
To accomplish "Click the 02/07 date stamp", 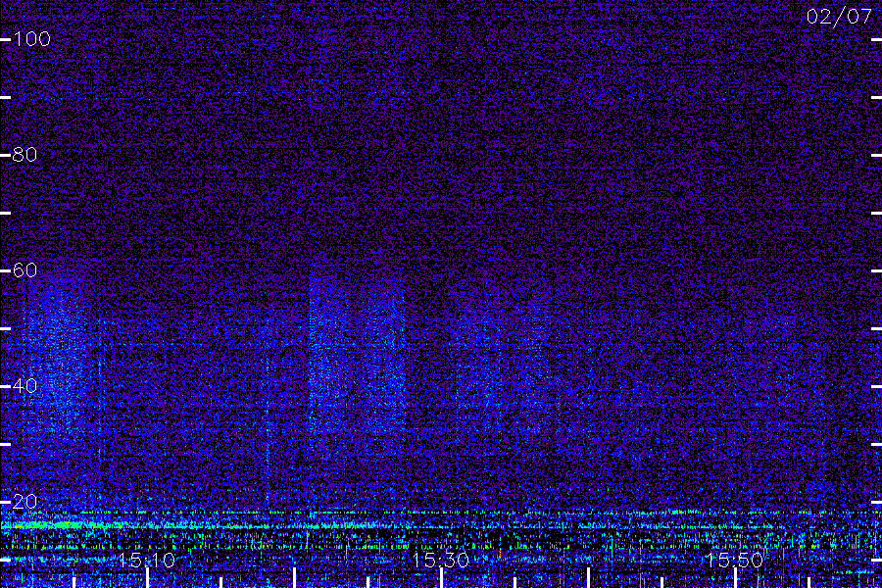I will pos(839,17).
